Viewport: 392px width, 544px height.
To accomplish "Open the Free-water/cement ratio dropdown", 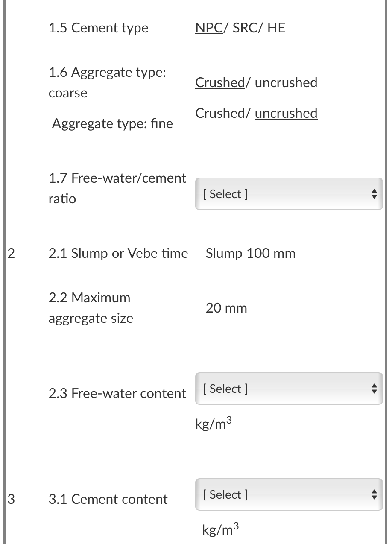I will coord(289,194).
